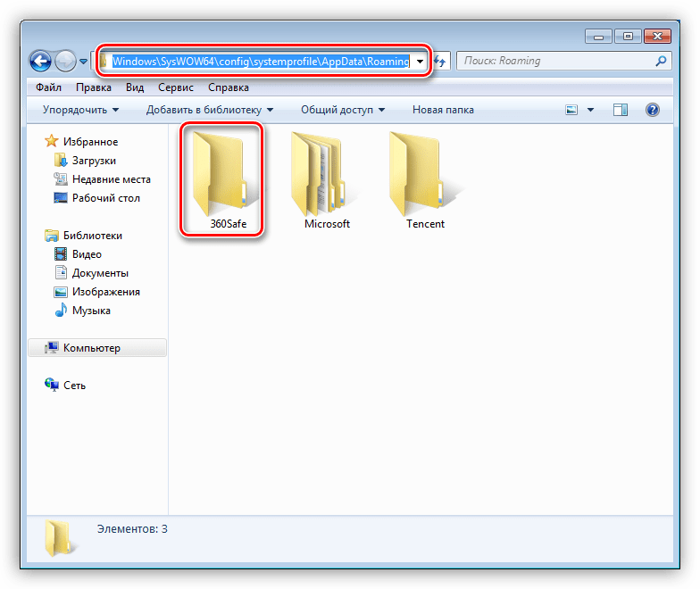Open the Справка menu
This screenshot has width=700, height=589.
pyautogui.click(x=229, y=87)
